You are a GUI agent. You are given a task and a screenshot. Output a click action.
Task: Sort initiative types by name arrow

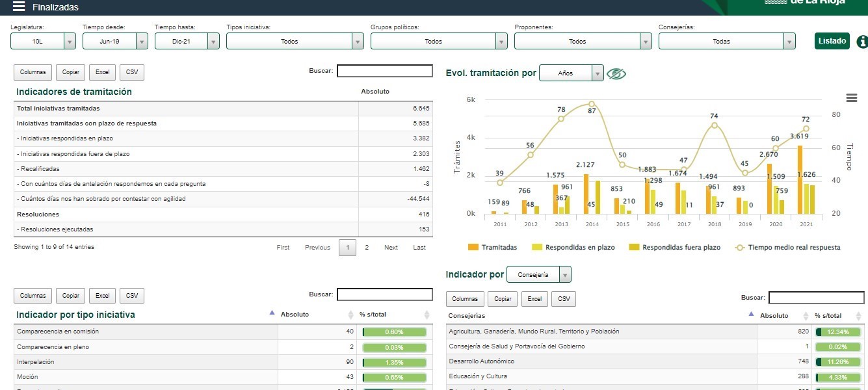pos(272,314)
